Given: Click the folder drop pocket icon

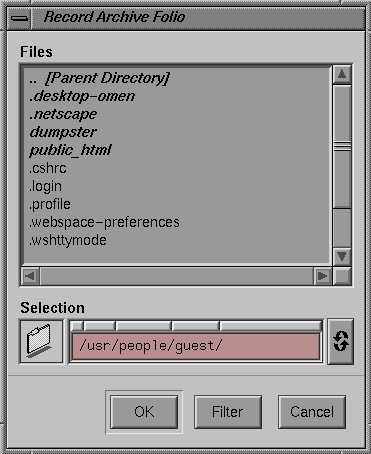Looking at the screenshot, I should [41, 341].
